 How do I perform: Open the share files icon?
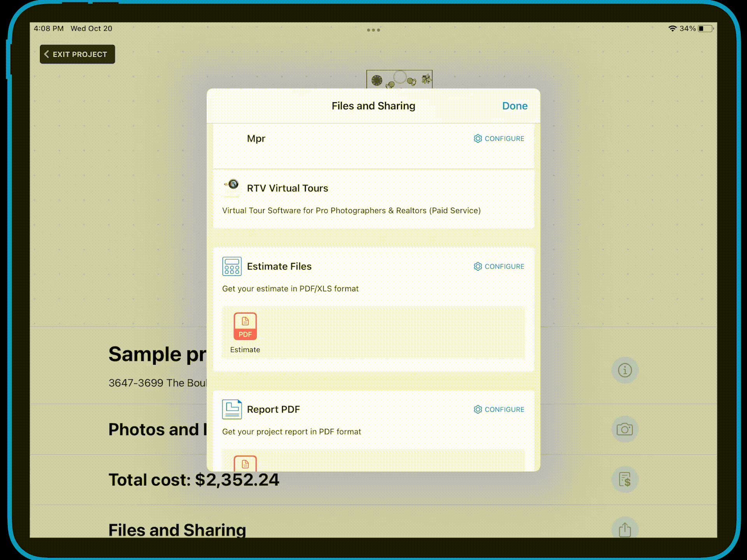point(625,528)
